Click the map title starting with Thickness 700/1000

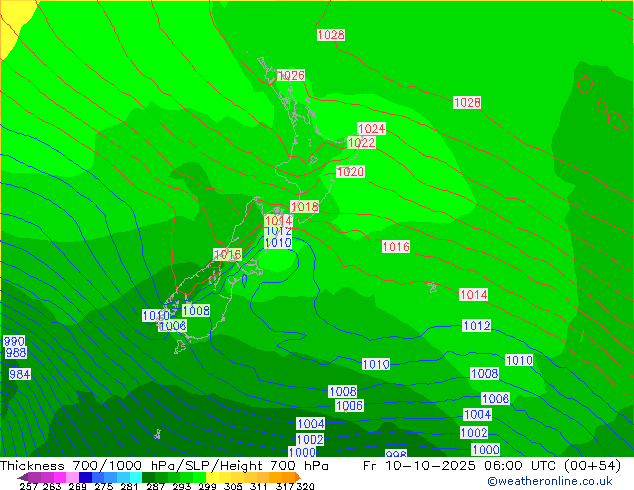pyautogui.click(x=164, y=466)
